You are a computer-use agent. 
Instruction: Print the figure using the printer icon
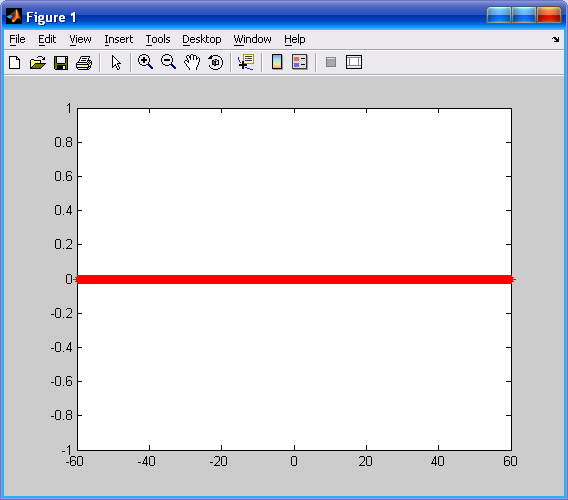84,62
